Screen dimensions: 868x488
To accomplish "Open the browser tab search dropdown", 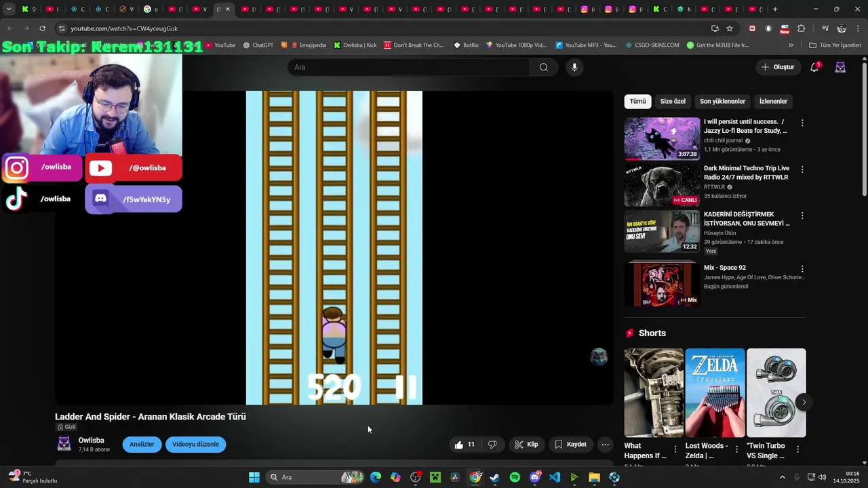I will (x=9, y=9).
